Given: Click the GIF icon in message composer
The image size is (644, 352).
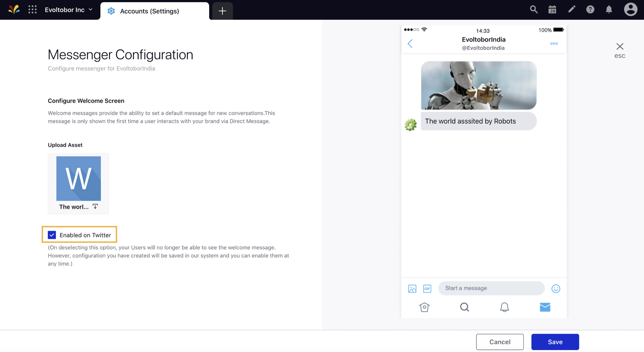Looking at the screenshot, I should (427, 288).
